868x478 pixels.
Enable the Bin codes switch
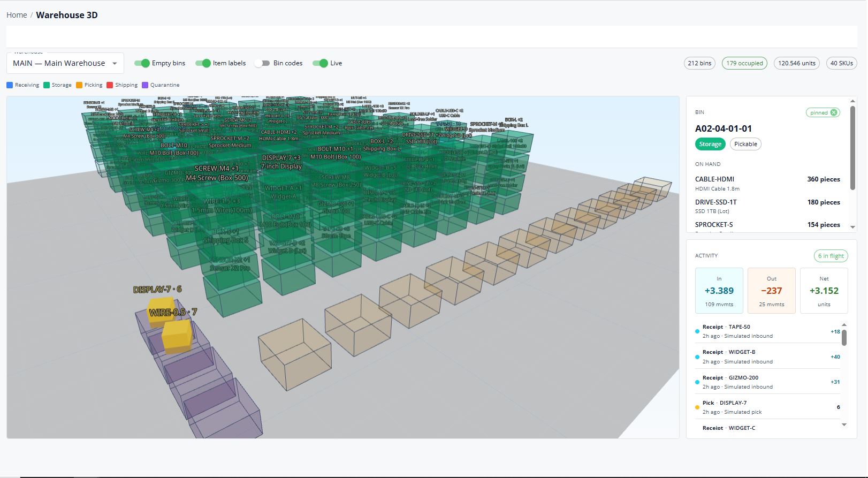[262, 63]
